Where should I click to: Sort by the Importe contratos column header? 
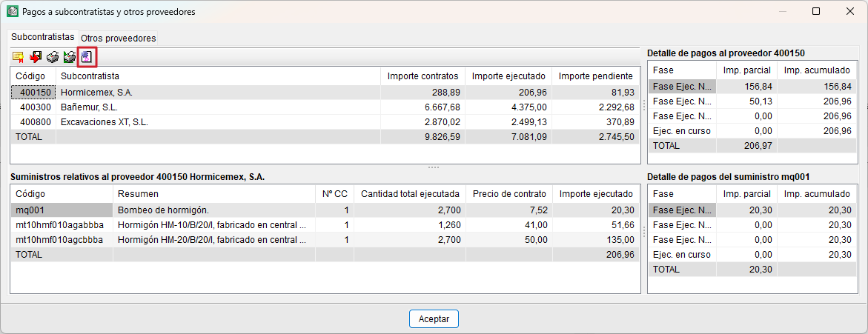(423, 76)
